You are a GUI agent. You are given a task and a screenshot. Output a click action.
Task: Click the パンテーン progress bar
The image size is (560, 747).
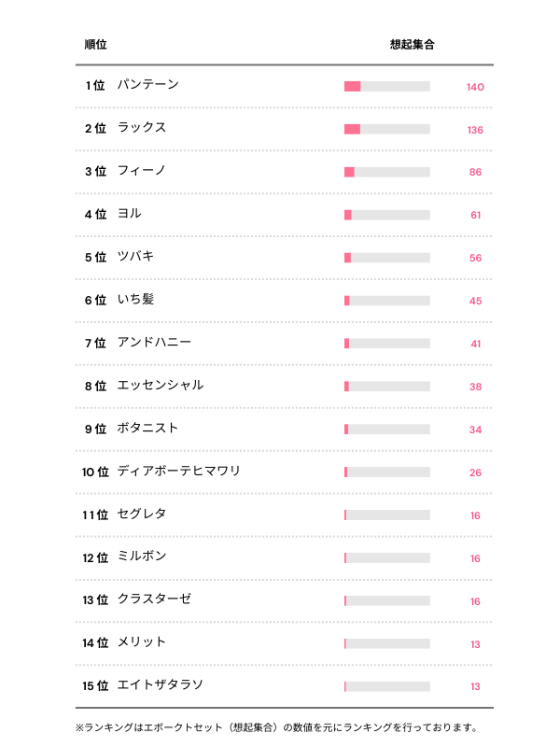point(386,87)
